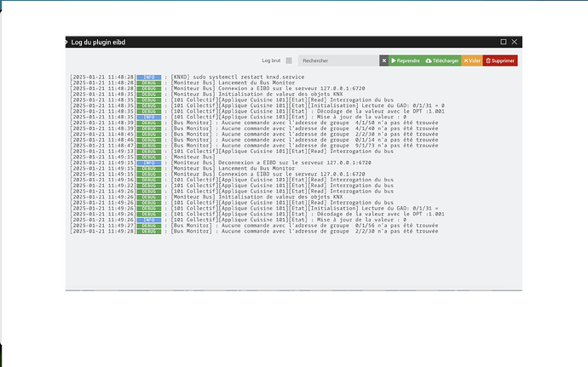Select the 11:49:26 'Mise à jour de la valeur : 0' line
This screenshot has height=367, width=588.
coord(238,220)
